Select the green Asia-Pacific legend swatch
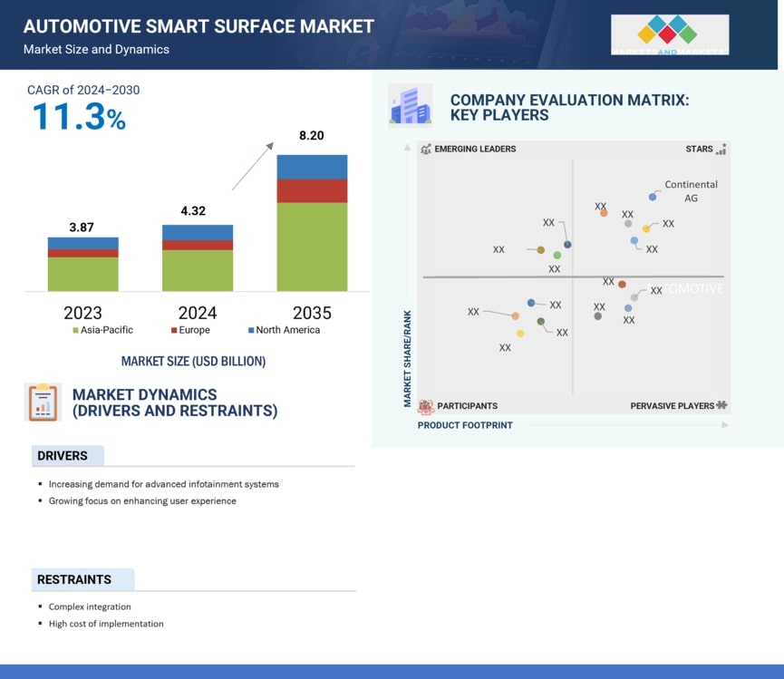This screenshot has height=679, width=784. pyautogui.click(x=75, y=331)
